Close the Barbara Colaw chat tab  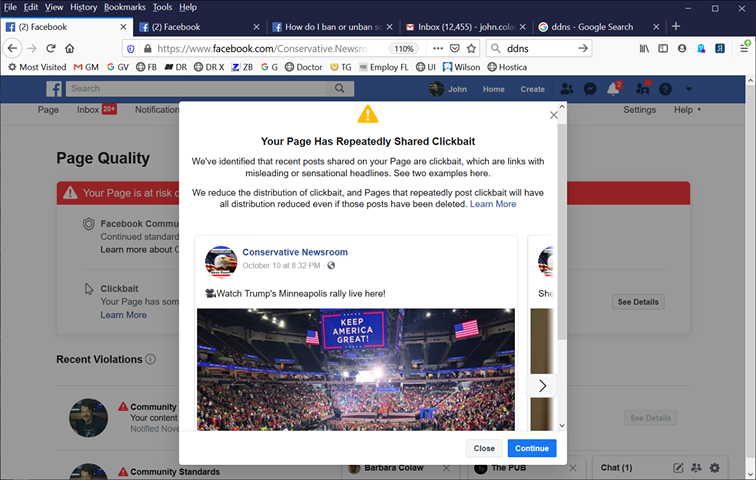462,468
